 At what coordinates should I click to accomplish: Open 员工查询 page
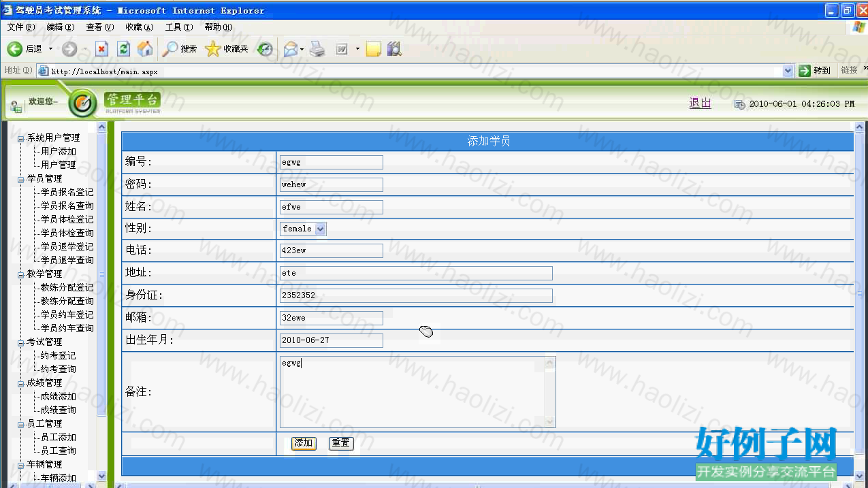pos(59,451)
